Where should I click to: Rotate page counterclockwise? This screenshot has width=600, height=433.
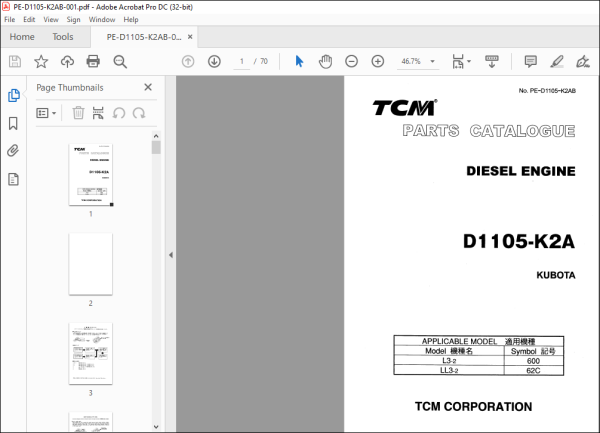pyautogui.click(x=119, y=113)
